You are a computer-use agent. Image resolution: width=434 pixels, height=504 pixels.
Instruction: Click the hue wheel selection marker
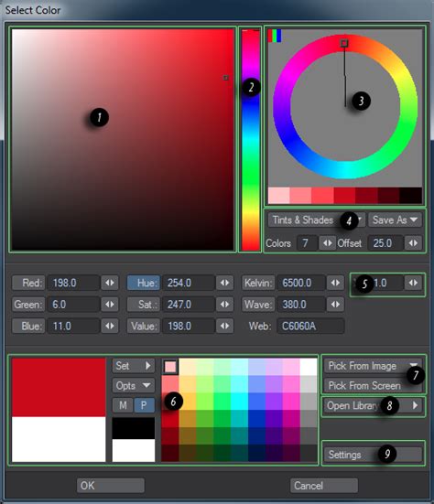tap(344, 43)
